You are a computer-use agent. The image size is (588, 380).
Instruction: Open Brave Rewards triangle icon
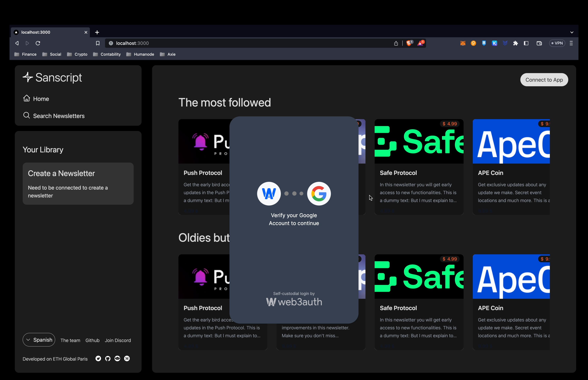[x=420, y=43]
